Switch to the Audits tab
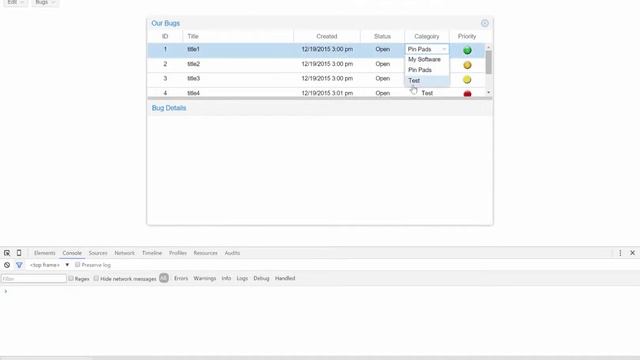 (x=232, y=253)
